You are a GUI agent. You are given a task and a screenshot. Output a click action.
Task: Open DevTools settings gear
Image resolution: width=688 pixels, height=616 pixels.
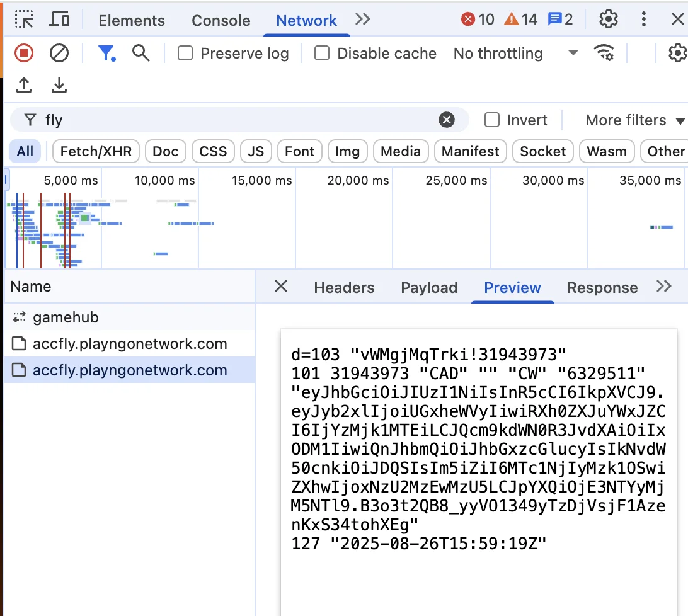(x=608, y=20)
